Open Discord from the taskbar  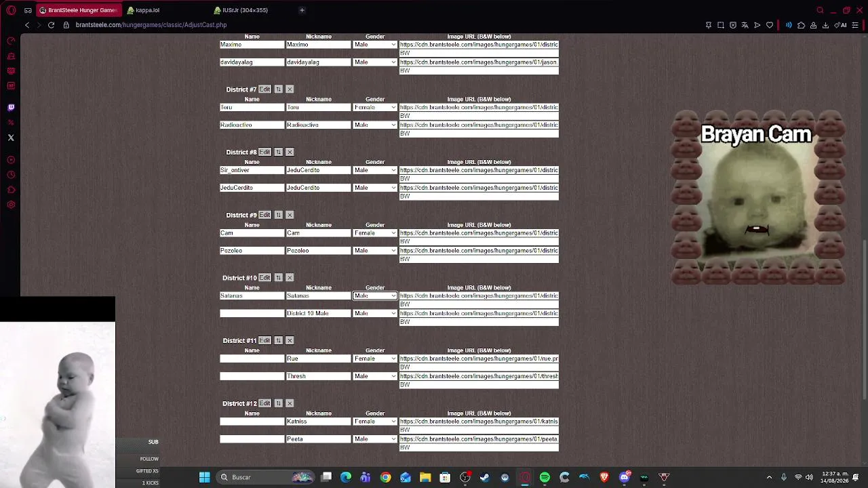625,477
